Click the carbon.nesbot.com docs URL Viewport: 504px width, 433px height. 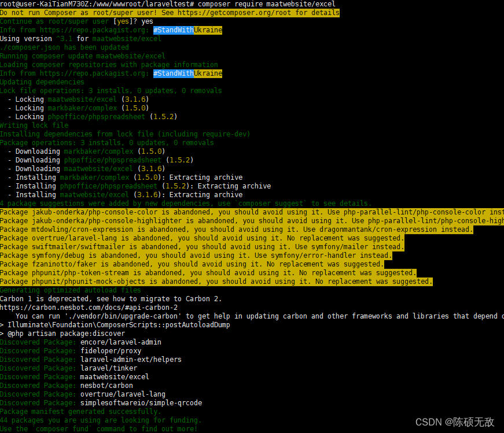[89, 308]
